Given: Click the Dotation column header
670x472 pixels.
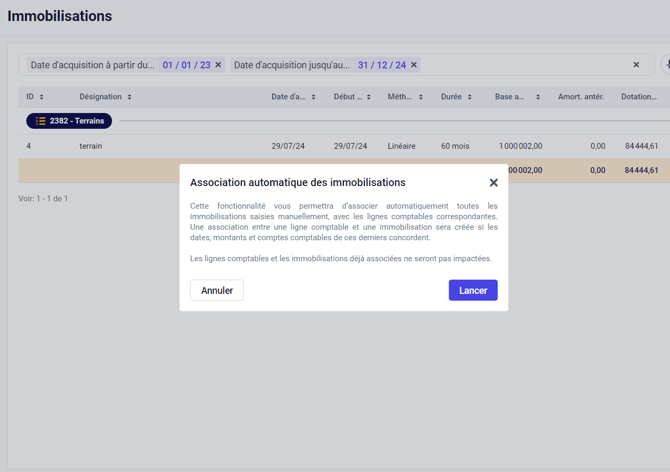Looking at the screenshot, I should click(638, 97).
